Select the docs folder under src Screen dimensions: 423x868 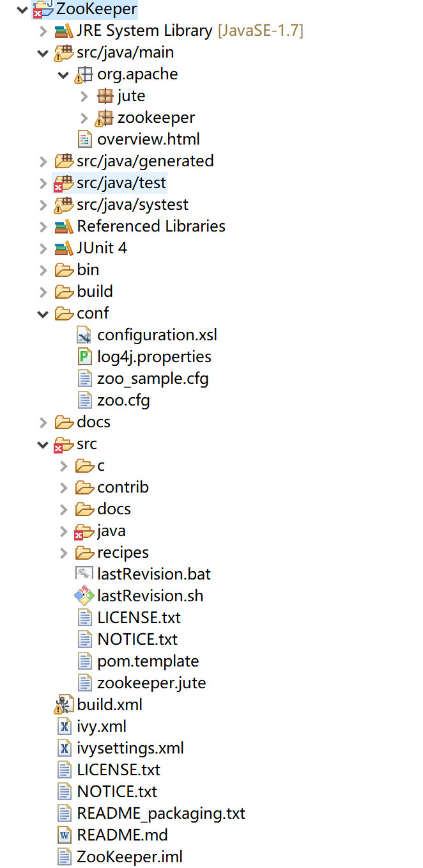pos(114,509)
